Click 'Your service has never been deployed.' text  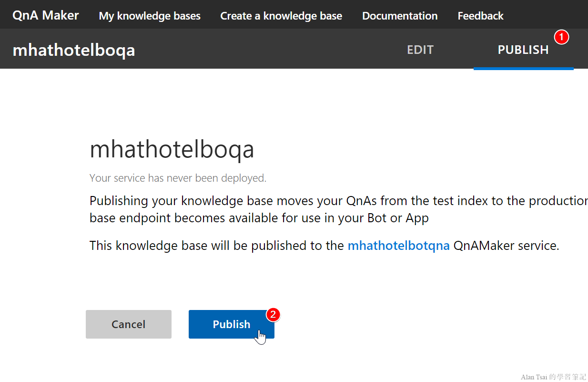tap(178, 178)
